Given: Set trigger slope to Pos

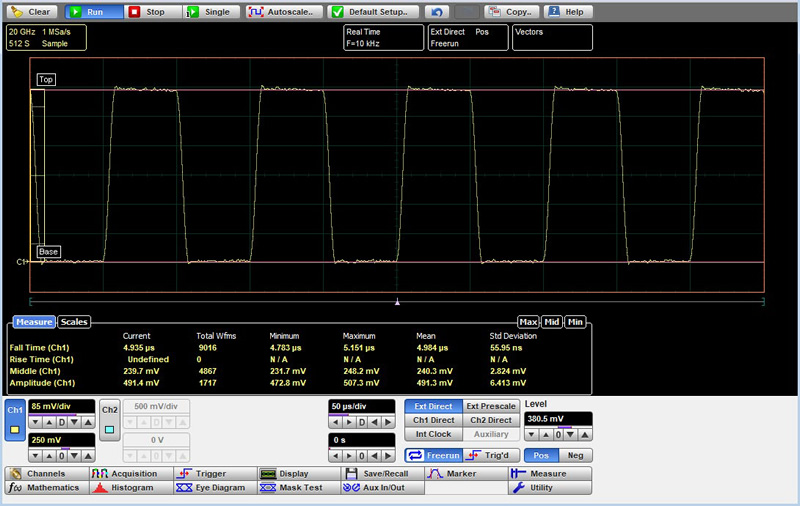Looking at the screenshot, I should (541, 455).
